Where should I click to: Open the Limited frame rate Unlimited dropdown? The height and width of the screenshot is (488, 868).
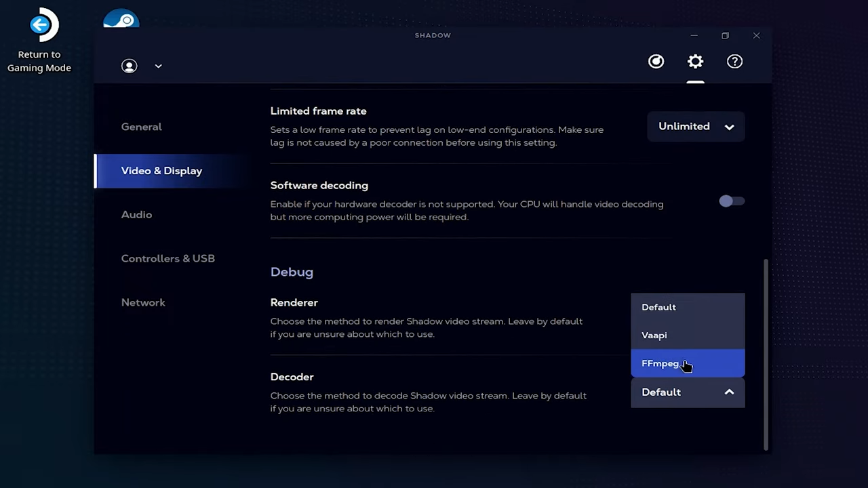[x=696, y=127]
